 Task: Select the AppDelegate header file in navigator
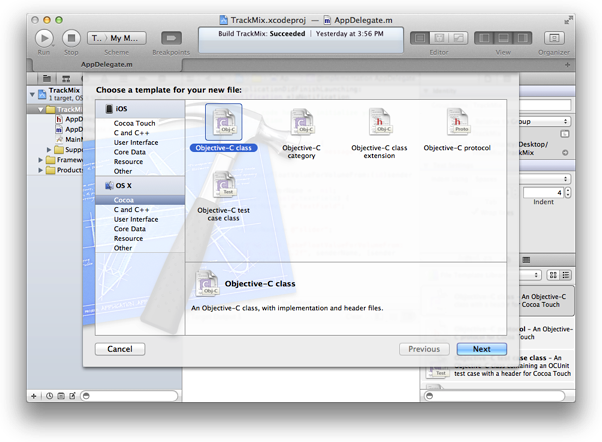(69, 119)
